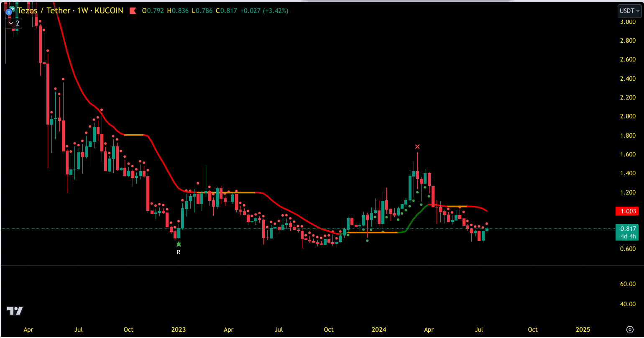Click the 60.00 lower pane scale label
This screenshot has height=338, width=644.
tap(628, 284)
